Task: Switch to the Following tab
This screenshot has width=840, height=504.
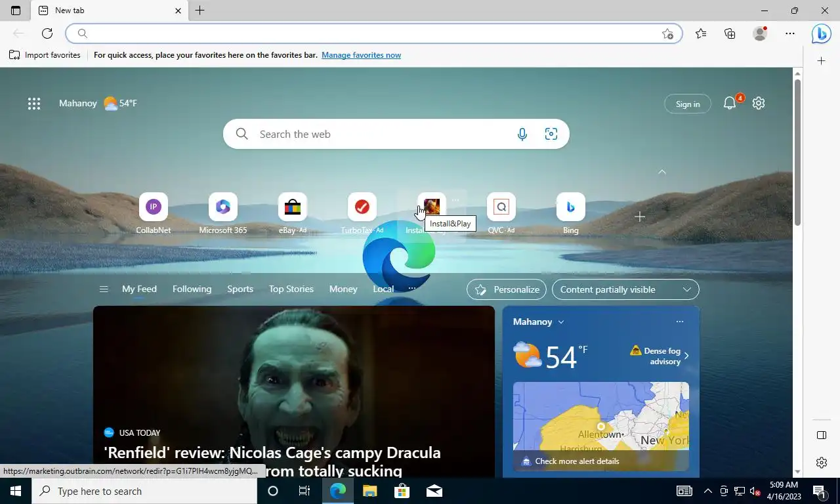Action: pos(192,289)
